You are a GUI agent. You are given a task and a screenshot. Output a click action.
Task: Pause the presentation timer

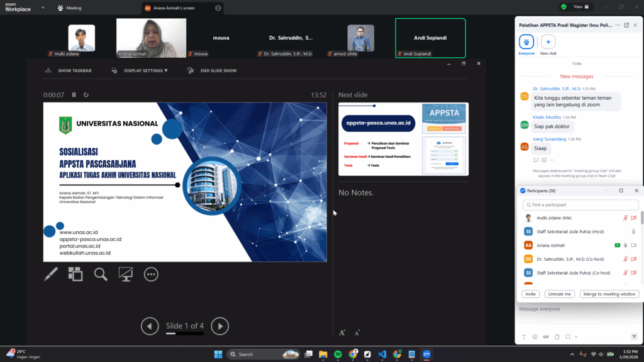[74, 95]
